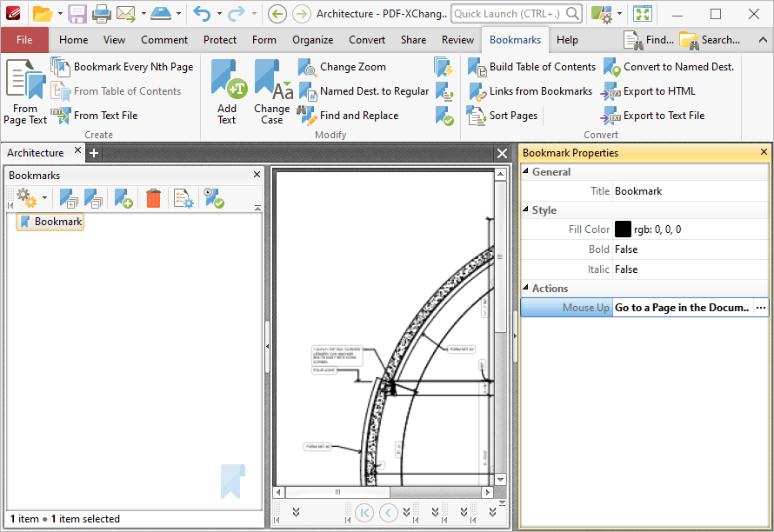Click Build Table of Contents

tap(531, 67)
